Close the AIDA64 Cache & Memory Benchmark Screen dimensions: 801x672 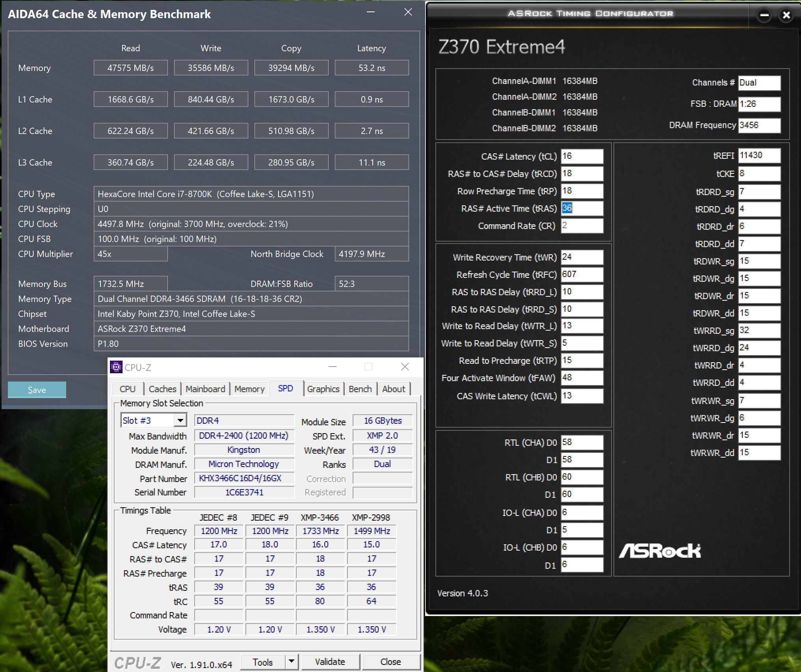[408, 12]
